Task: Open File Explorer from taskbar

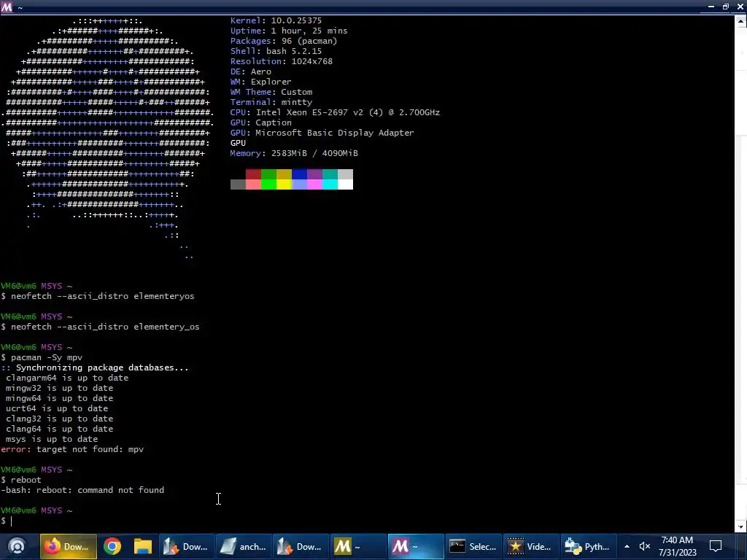Action: click(x=142, y=546)
